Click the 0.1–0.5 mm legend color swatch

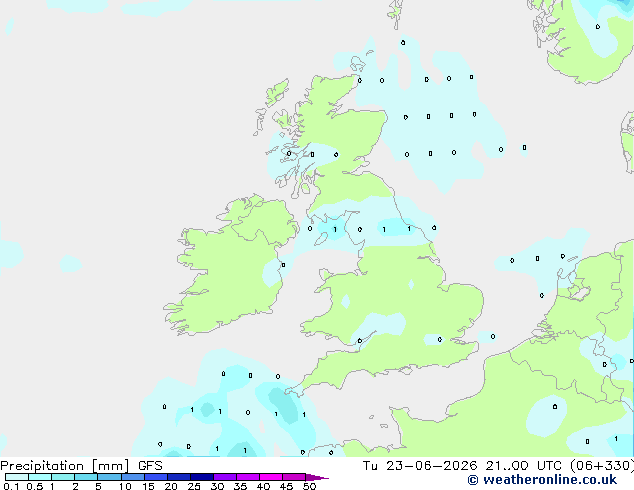[17, 477]
